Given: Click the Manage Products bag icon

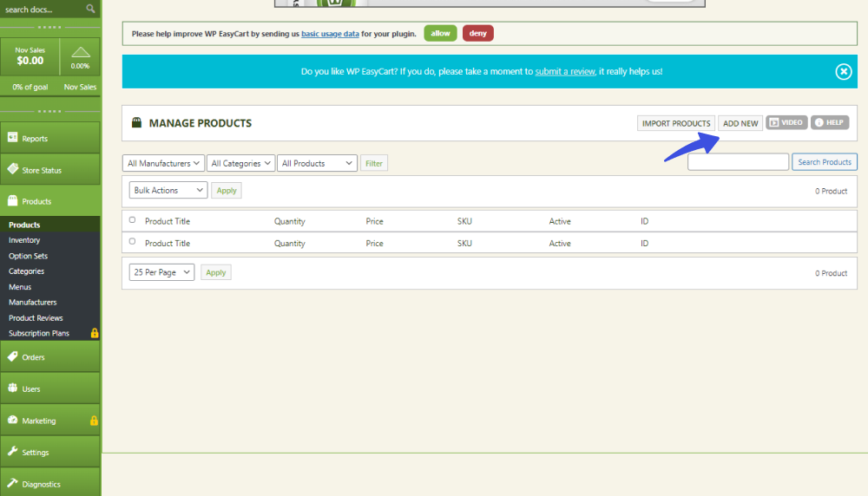Looking at the screenshot, I should (x=137, y=122).
